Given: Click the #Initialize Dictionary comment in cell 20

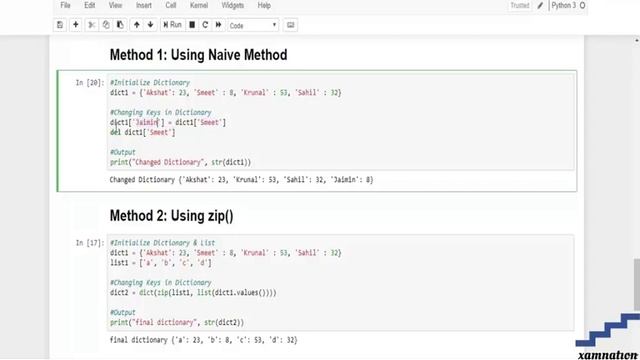Looking at the screenshot, I should click(150, 82).
